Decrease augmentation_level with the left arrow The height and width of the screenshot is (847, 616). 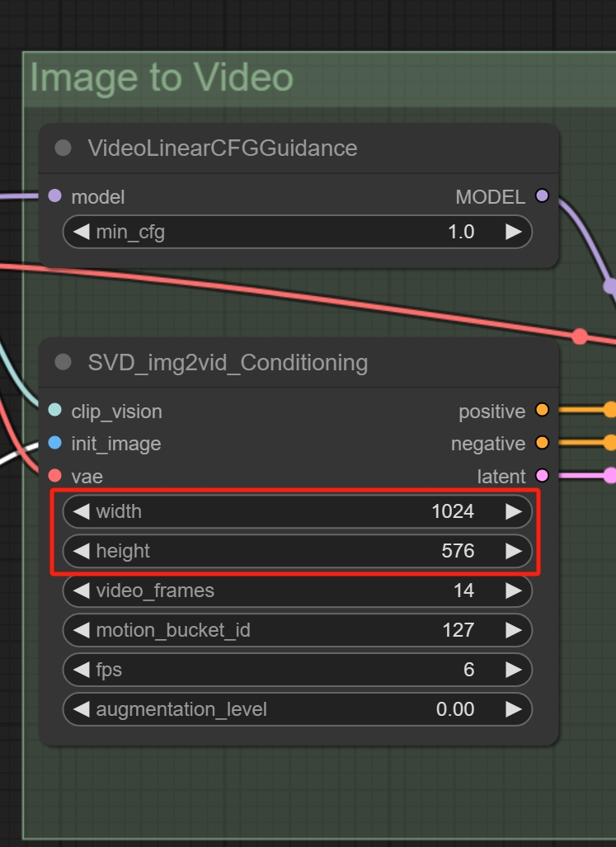coord(81,708)
